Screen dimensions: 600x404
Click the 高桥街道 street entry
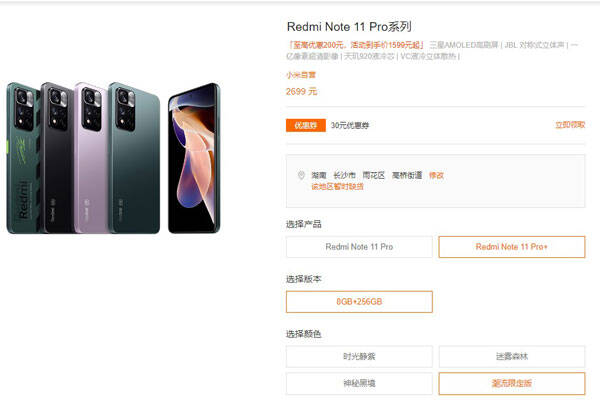tap(407, 175)
